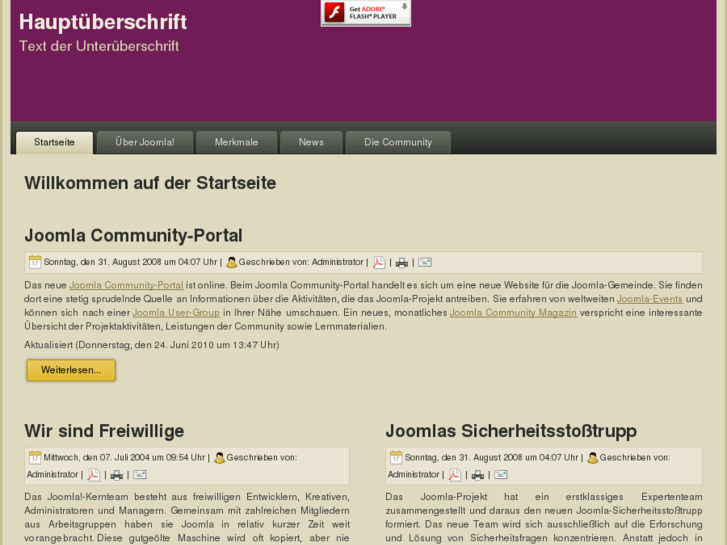This screenshot has width=727, height=545.
Task: Print the Joomla Community-Portal article
Action: coord(402,263)
